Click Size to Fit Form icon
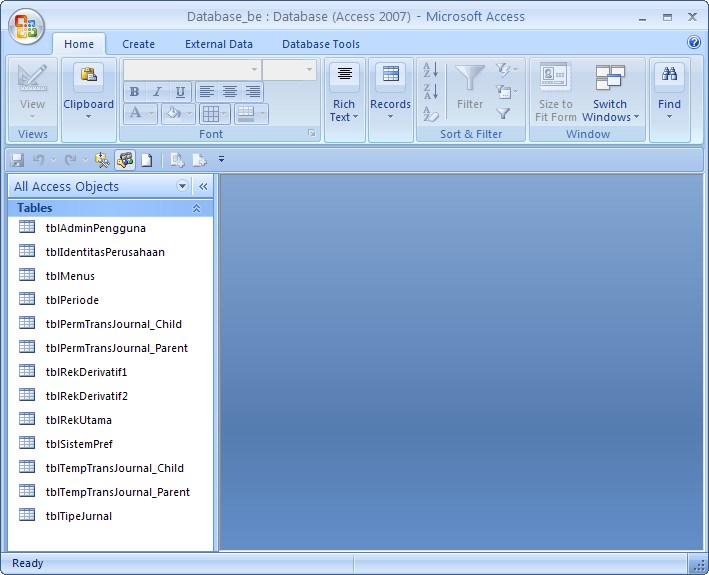This screenshot has width=709, height=575. (555, 77)
